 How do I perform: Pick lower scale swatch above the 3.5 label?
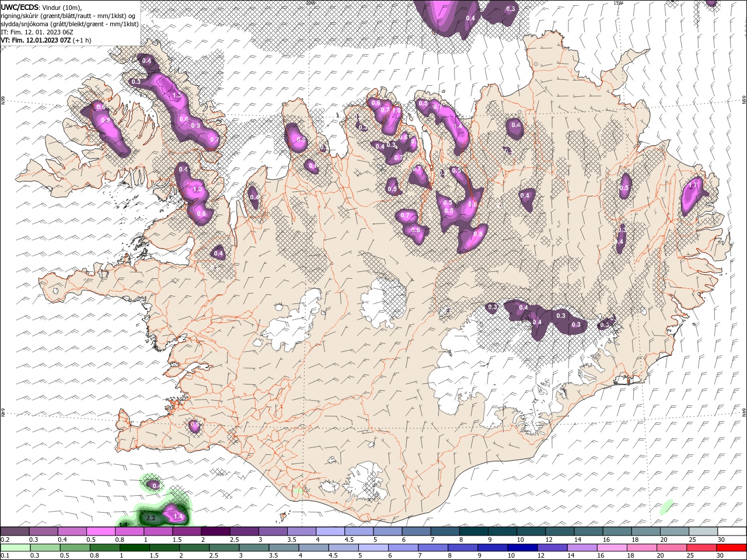284,548
